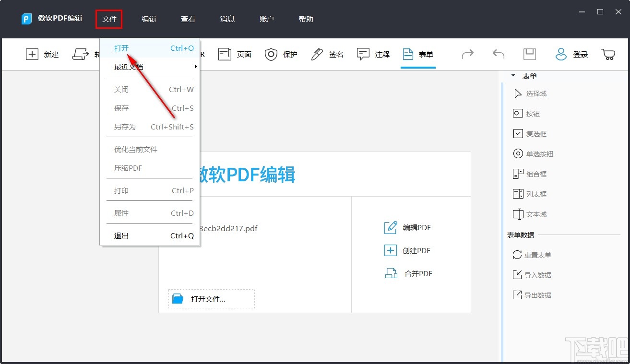Image resolution: width=630 pixels, height=364 pixels.
Task: Open the 消息 menu
Action: [227, 19]
